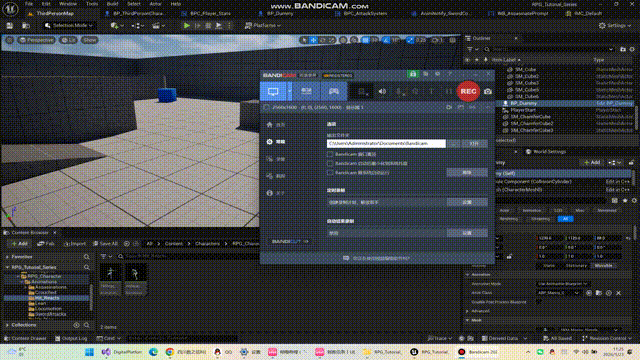Toggle rotation snapping in viewport toolbar
Image resolution: width=640 pixels, height=360 pixels.
386,40
